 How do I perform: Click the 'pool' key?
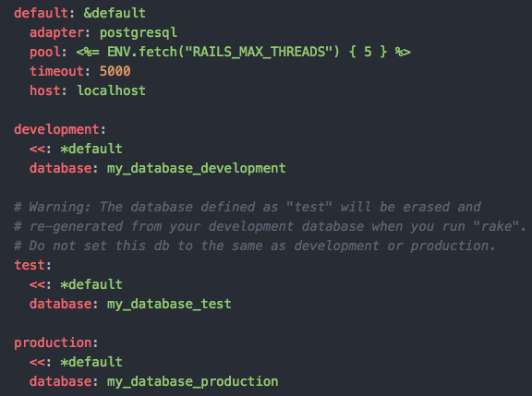pyautogui.click(x=45, y=52)
